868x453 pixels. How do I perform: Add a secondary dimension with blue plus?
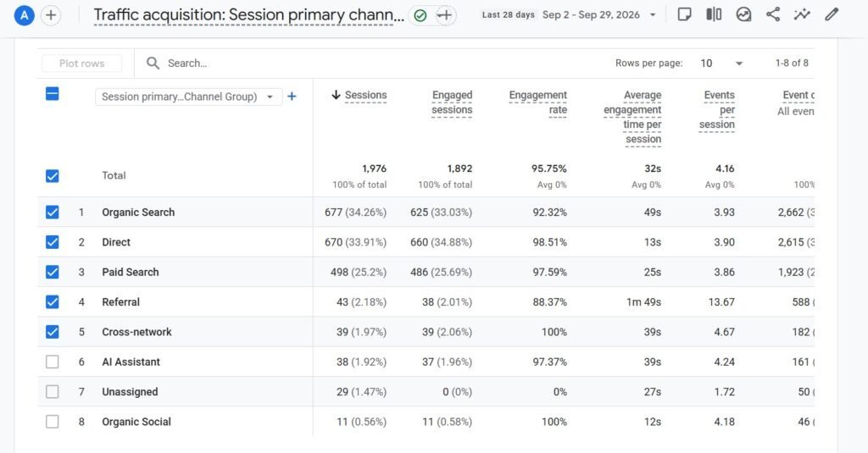tap(292, 97)
